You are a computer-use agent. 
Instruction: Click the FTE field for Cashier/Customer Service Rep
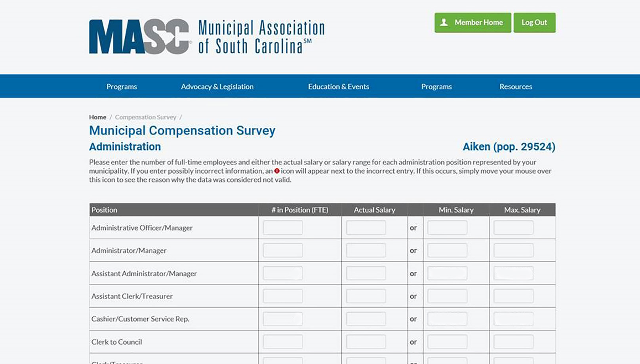coord(282,318)
